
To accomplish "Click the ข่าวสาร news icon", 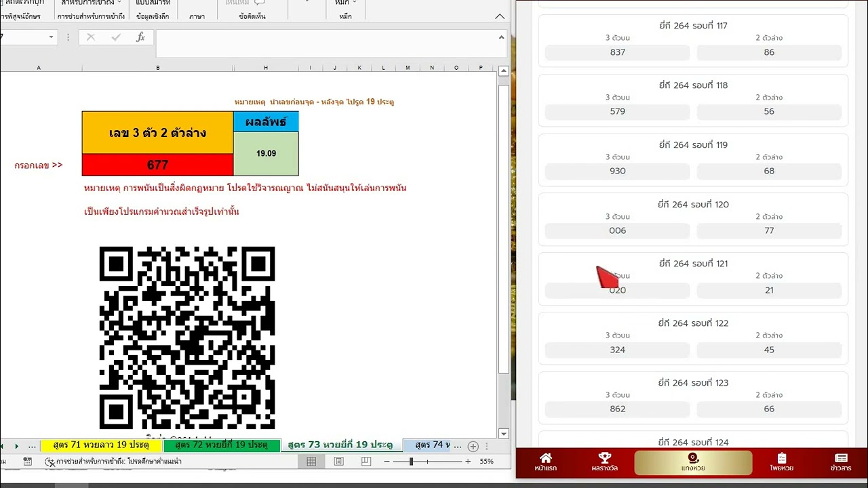I will [841, 462].
